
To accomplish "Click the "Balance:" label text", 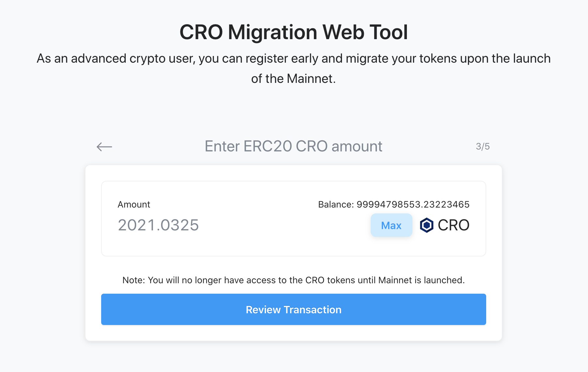I will [336, 205].
